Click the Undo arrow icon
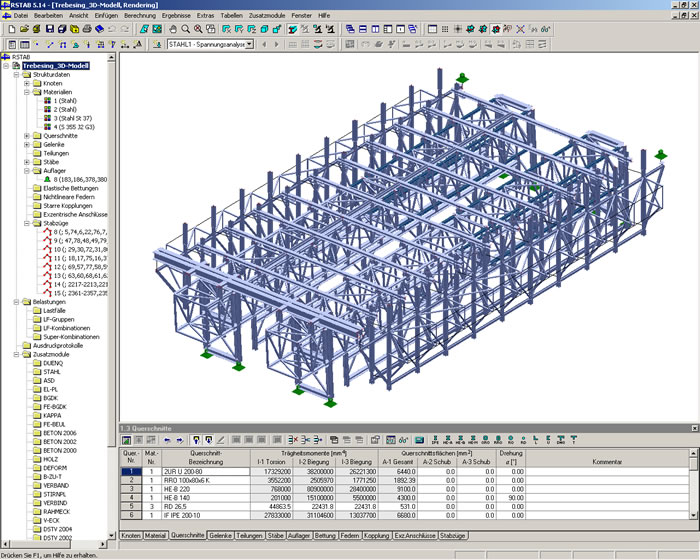Viewport: 700px width, 560px height. tap(112, 29)
